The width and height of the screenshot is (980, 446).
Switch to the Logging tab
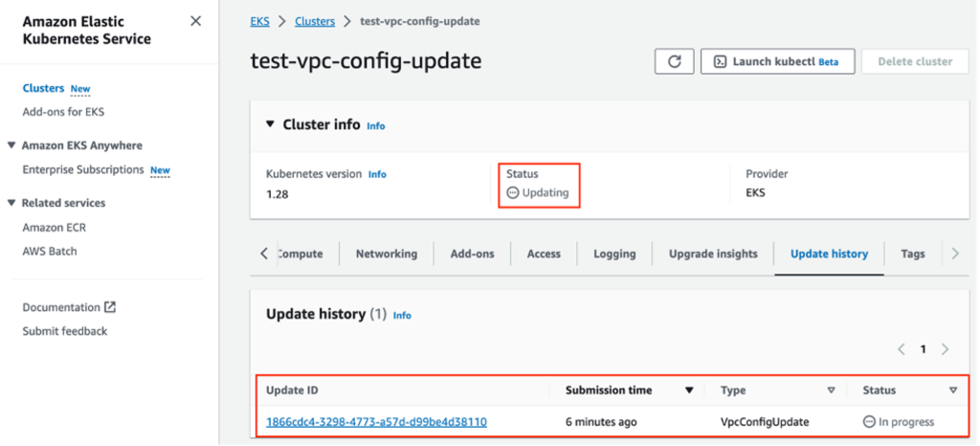coord(614,254)
